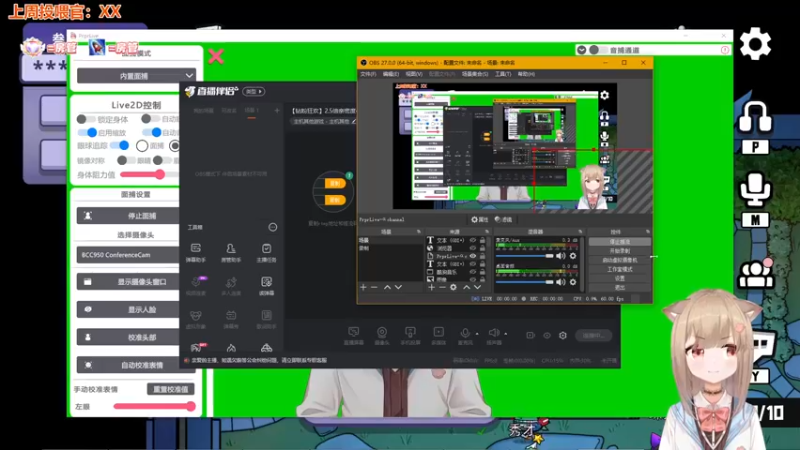Open the 内置面捕 mode dropdown
Screen dimensions: 800x450
tap(136, 76)
